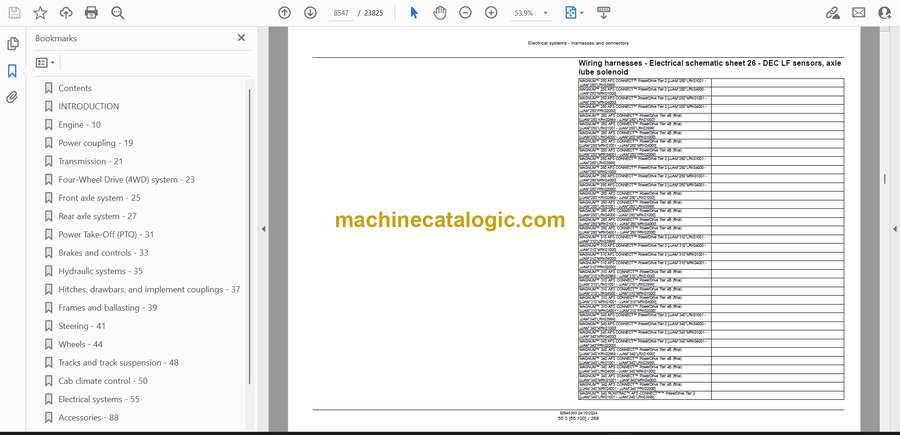Print the document
This screenshot has width=900, height=435.
91,13
